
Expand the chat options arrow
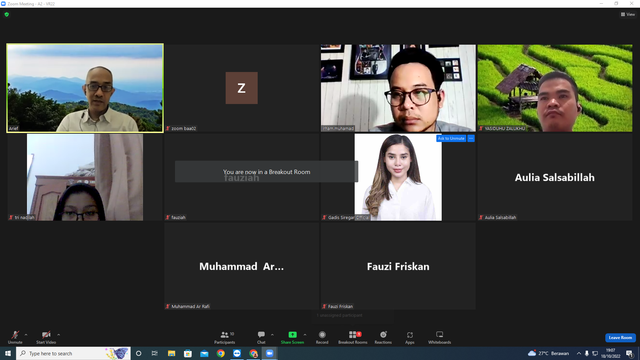click(272, 335)
